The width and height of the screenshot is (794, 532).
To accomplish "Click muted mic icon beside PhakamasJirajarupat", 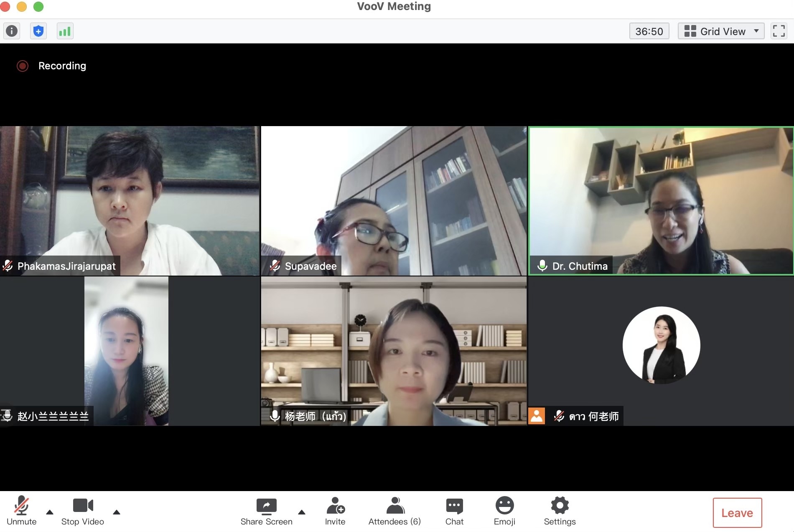I will point(8,266).
